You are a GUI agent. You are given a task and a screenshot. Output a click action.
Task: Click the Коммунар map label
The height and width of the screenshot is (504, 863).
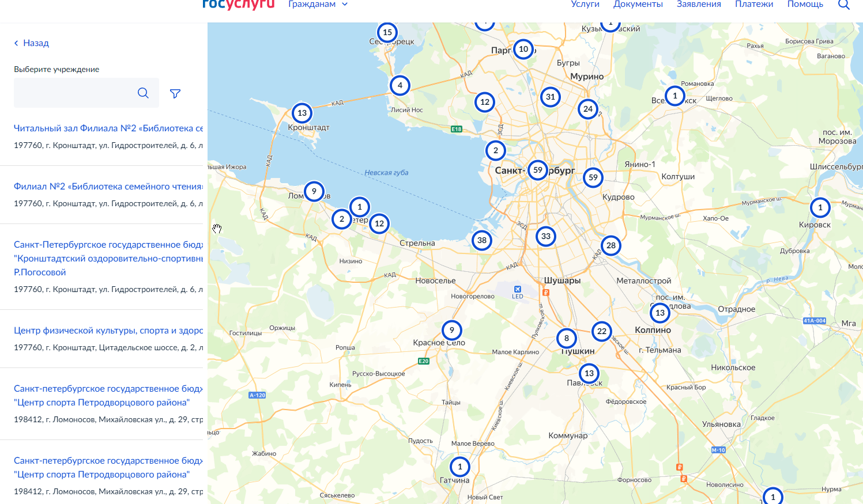568,435
